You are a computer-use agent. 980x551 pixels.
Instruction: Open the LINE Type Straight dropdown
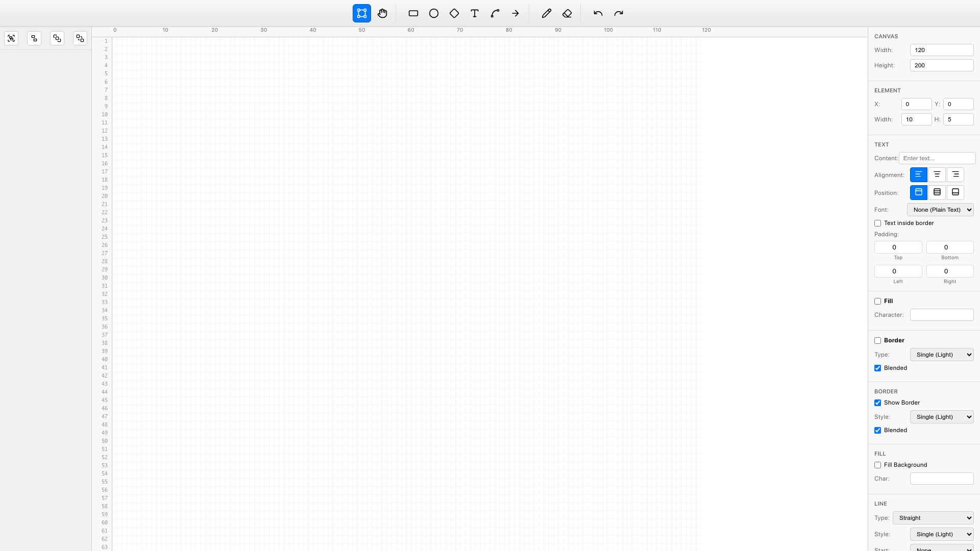(933, 518)
